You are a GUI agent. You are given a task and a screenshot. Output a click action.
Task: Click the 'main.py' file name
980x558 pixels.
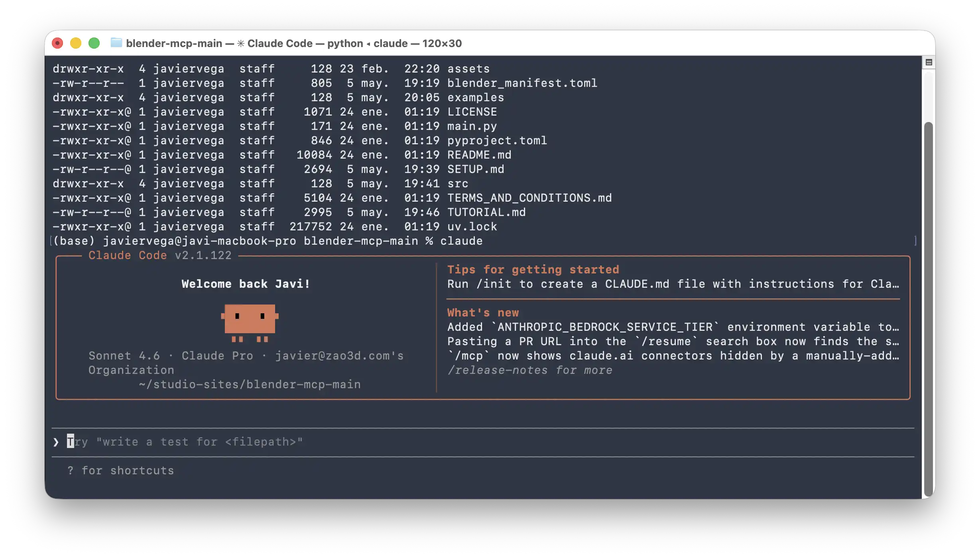(x=472, y=126)
